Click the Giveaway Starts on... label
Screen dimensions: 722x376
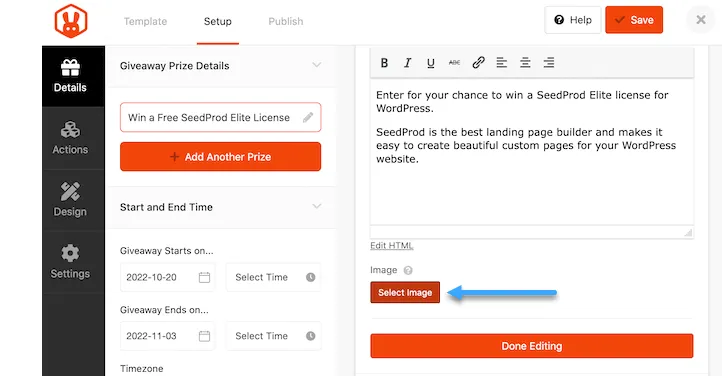(167, 251)
